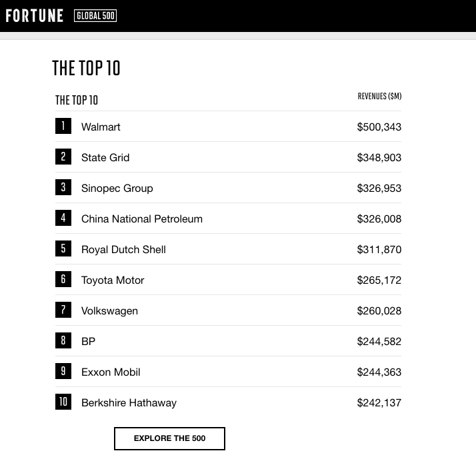Image resolution: width=476 pixels, height=459 pixels.
Task: Click the rank 7 number badge
Action: click(63, 310)
